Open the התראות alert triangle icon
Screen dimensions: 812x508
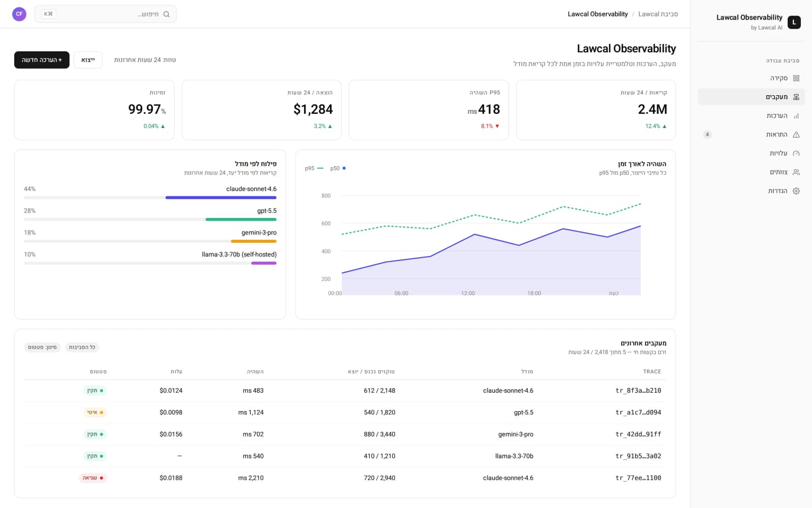pos(796,134)
